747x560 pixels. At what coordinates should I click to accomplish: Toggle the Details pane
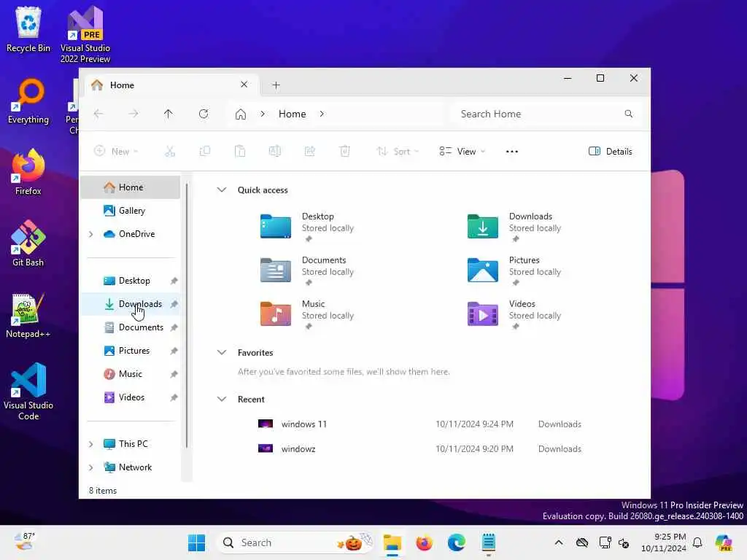[x=611, y=152]
